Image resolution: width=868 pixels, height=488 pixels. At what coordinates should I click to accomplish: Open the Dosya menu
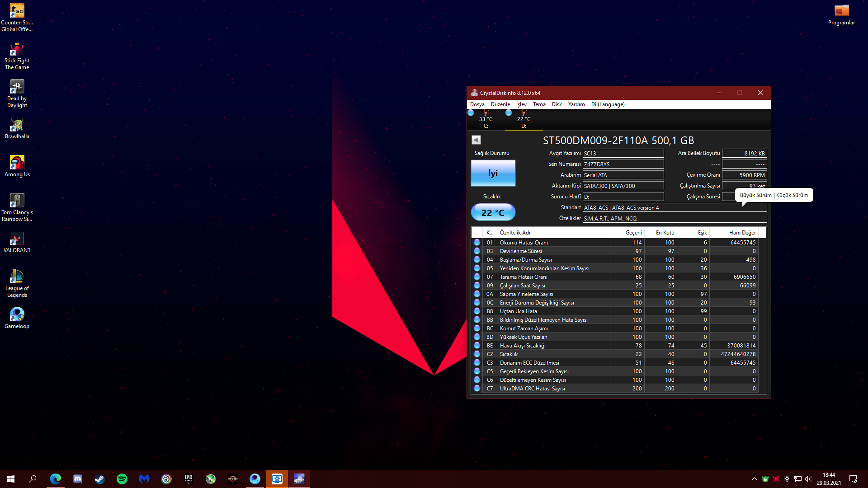[477, 104]
